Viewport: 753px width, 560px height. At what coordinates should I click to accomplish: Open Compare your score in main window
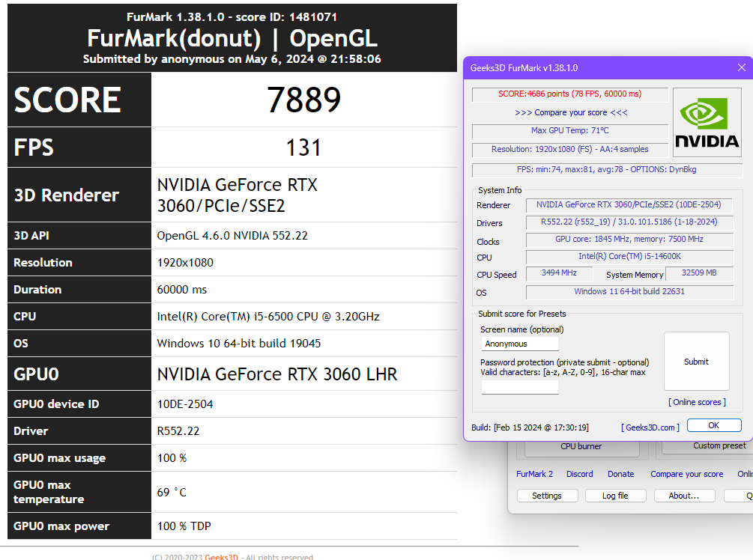[687, 474]
